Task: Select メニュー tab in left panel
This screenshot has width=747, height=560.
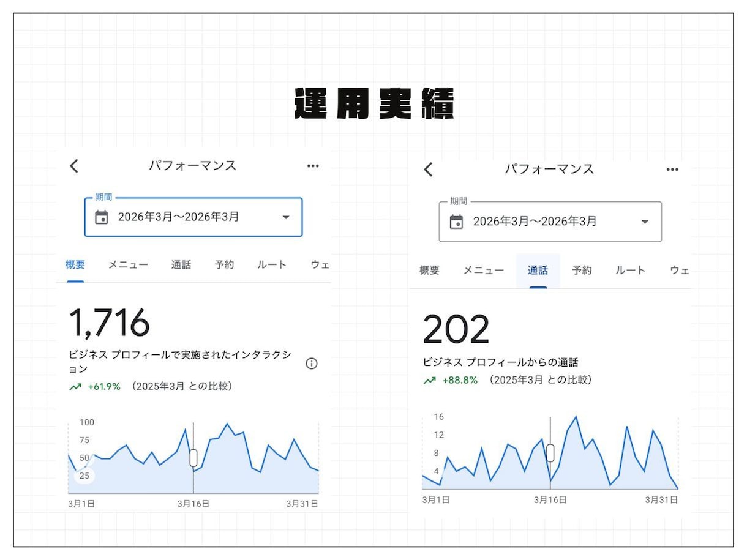Action: [129, 265]
